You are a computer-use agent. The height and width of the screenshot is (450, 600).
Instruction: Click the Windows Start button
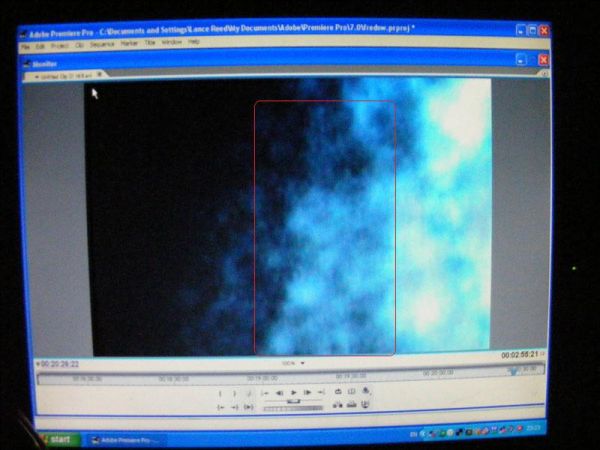[58, 438]
